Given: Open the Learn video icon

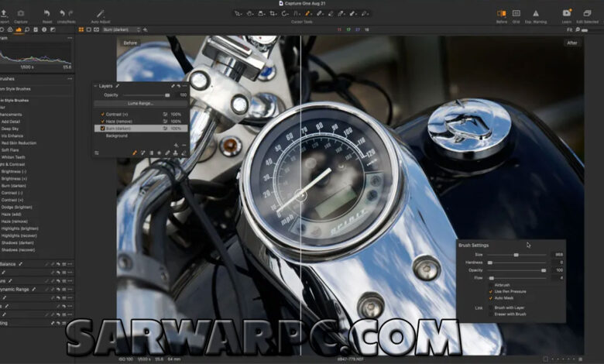Looking at the screenshot, I should 567,13.
